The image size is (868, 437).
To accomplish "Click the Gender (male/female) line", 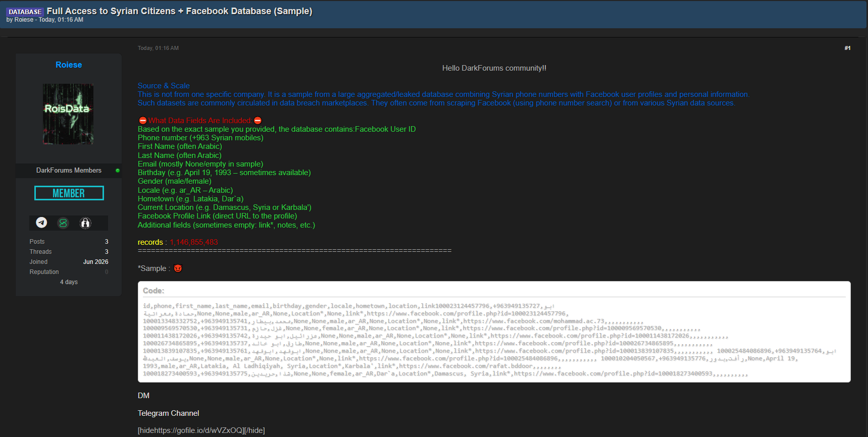I will click(x=175, y=181).
